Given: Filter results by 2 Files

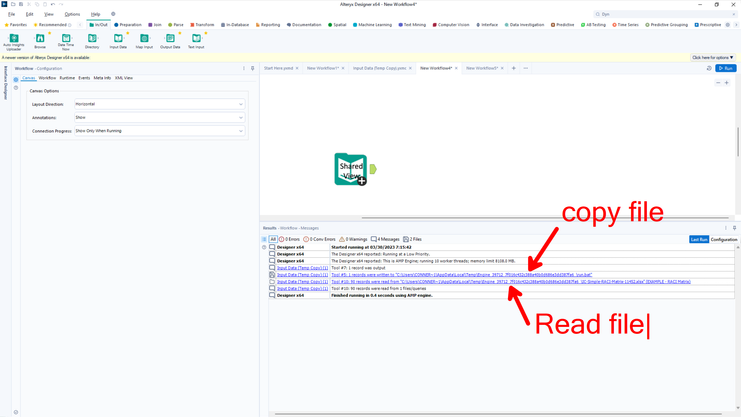Looking at the screenshot, I should coord(412,239).
